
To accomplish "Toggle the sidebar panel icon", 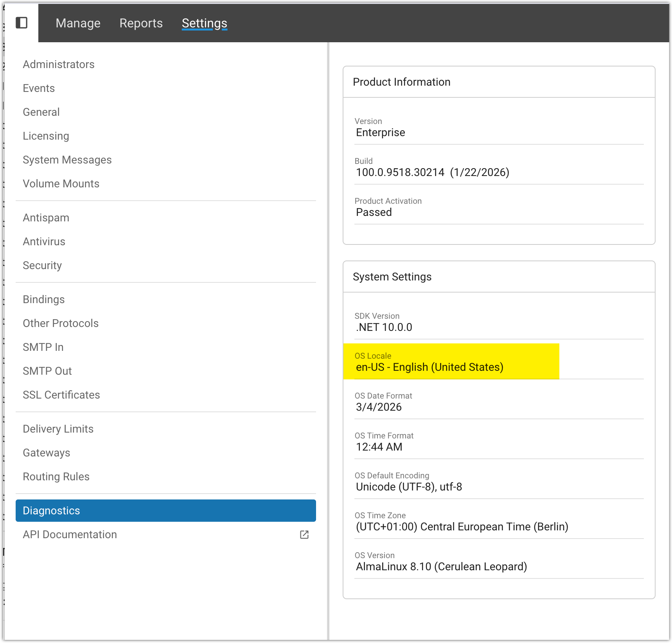I will point(22,23).
